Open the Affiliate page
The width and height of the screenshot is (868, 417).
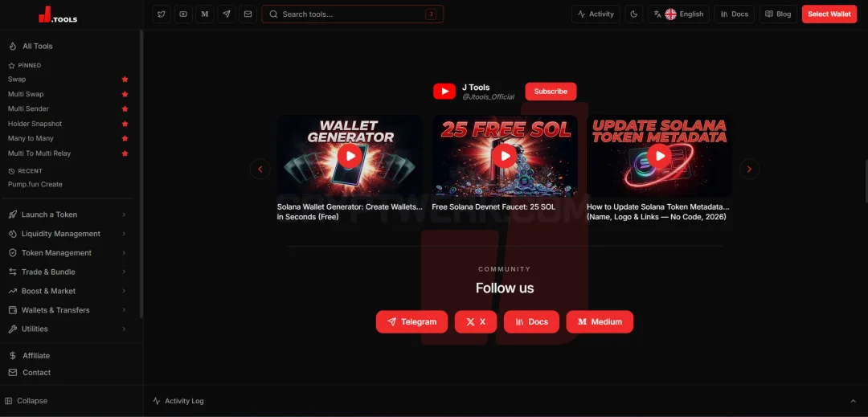(x=36, y=356)
